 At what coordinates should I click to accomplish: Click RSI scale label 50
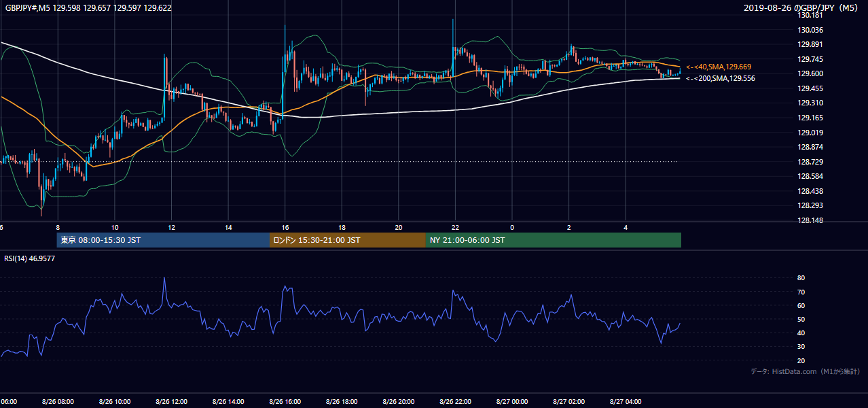pyautogui.click(x=801, y=319)
